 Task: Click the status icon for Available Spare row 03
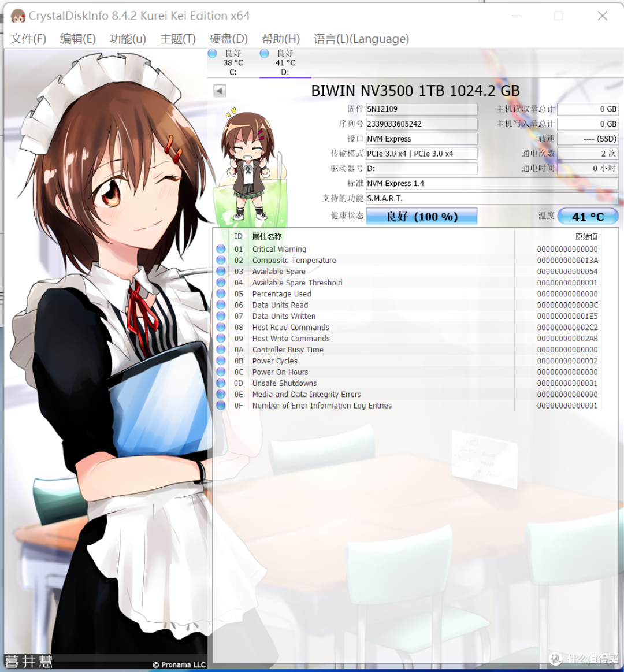click(x=221, y=272)
